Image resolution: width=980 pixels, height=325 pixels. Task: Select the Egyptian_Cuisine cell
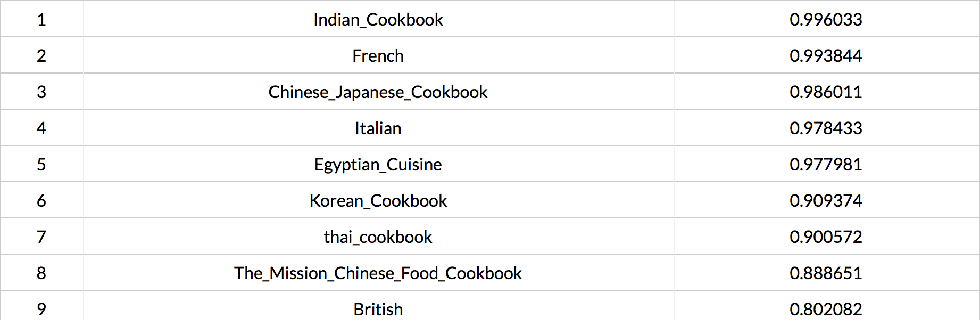378,165
